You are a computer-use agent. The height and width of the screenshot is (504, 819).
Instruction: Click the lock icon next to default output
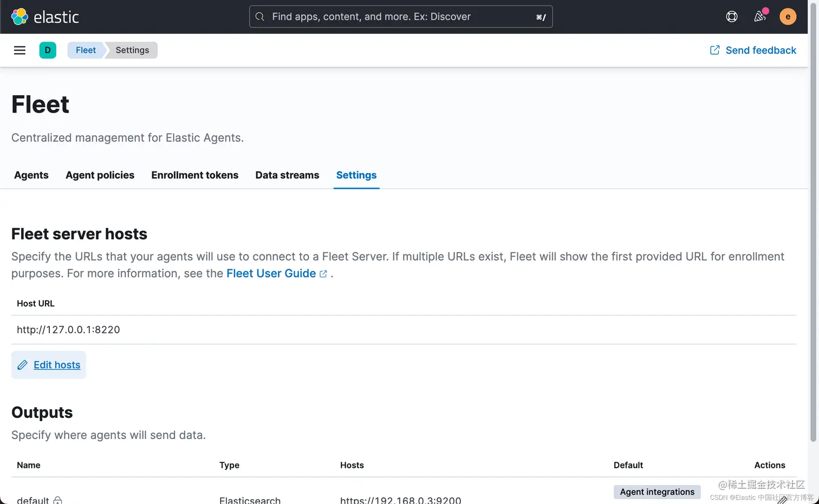click(58, 500)
